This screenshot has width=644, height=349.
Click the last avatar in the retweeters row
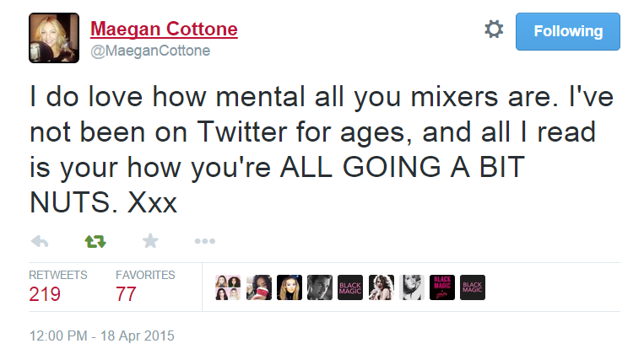pos(472,287)
